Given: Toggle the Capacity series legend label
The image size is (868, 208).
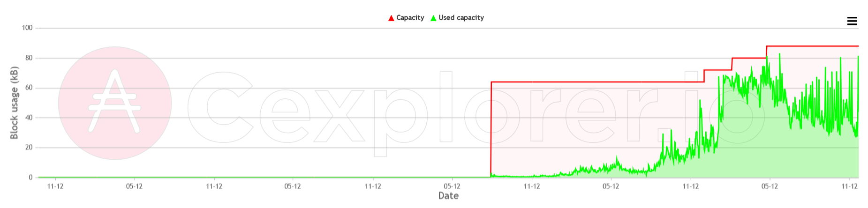Looking at the screenshot, I should [410, 18].
